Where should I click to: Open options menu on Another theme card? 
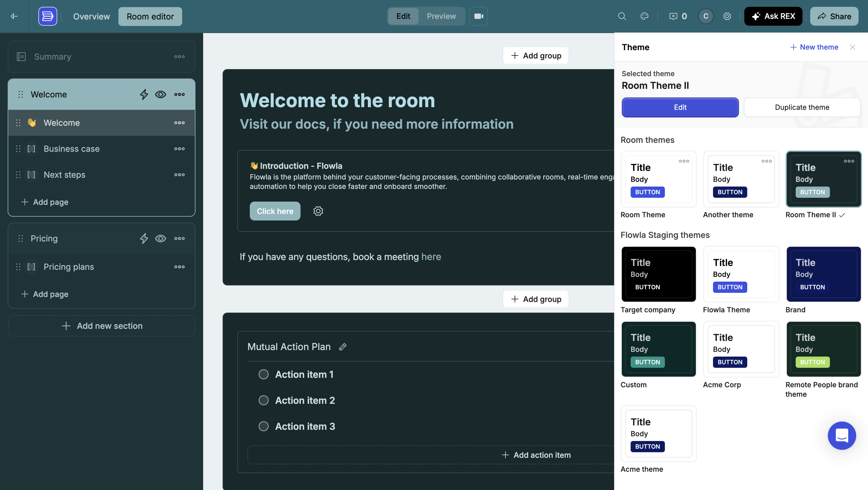point(766,161)
